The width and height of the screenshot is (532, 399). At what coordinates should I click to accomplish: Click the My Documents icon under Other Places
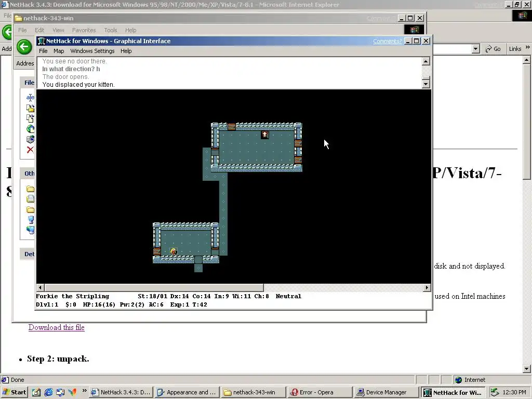click(30, 199)
